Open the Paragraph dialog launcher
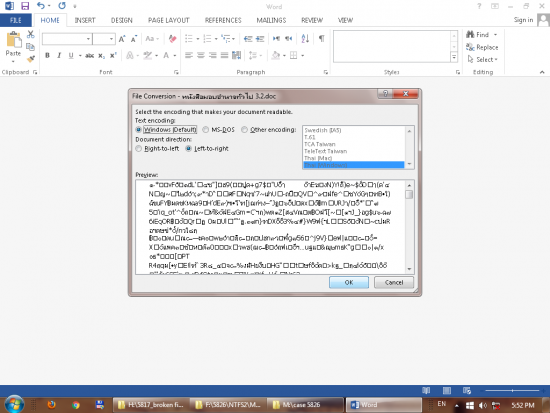Image resolution: width=550 pixels, height=413 pixels. tap(326, 72)
